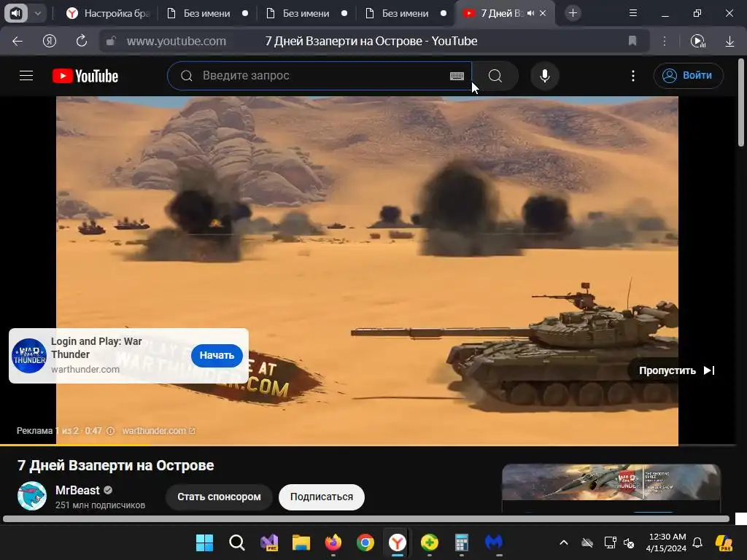Open Windows taskbar search

point(237,542)
